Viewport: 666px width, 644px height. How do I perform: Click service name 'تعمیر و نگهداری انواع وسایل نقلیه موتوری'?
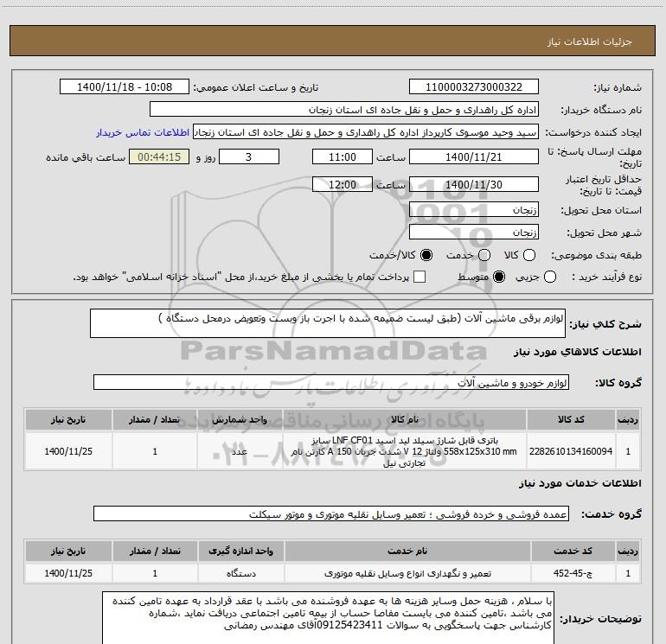pyautogui.click(x=407, y=573)
